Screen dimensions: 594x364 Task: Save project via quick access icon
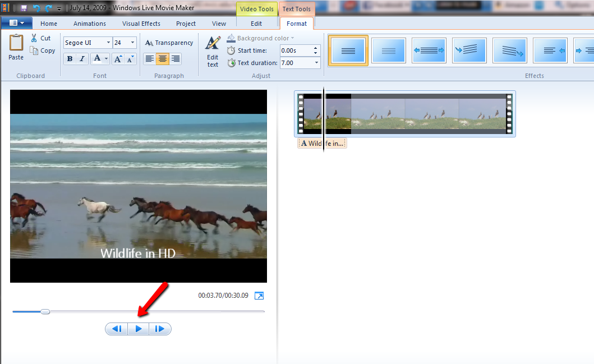point(24,8)
